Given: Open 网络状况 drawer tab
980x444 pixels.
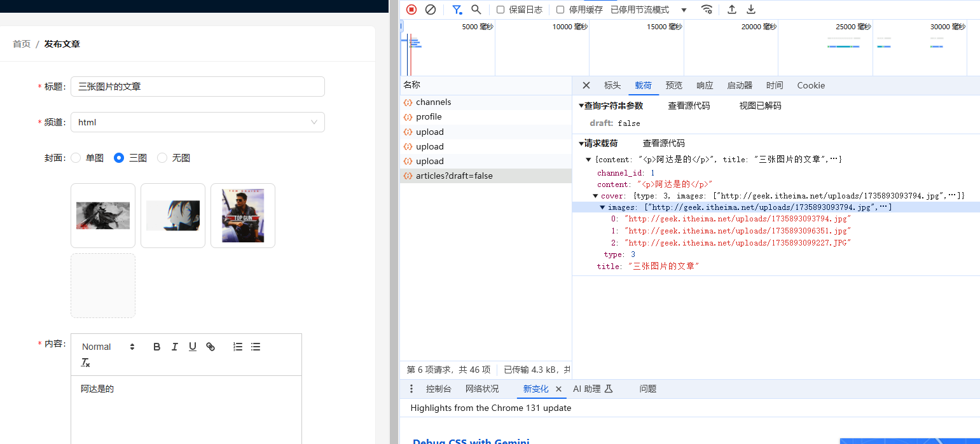Looking at the screenshot, I should tap(482, 389).
